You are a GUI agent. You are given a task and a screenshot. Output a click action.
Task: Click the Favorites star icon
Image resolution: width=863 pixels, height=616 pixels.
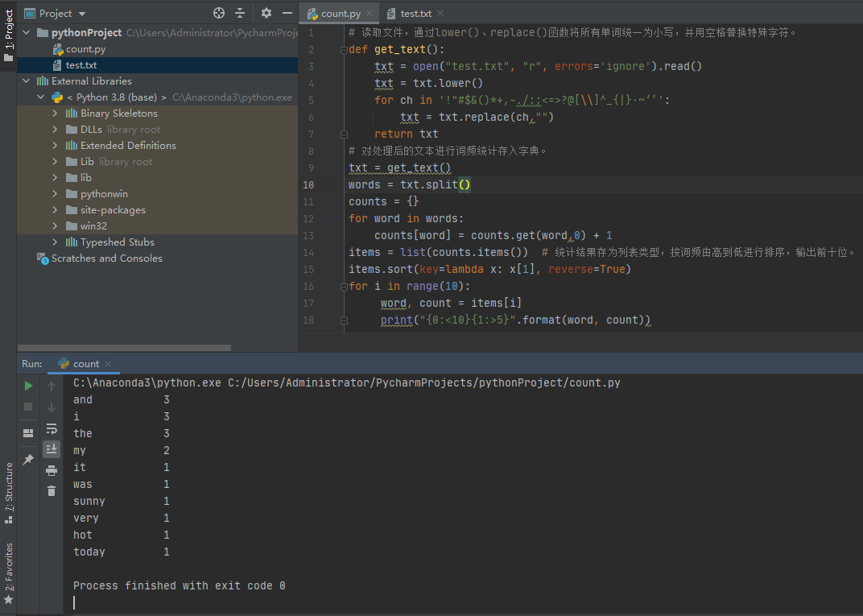(8, 600)
